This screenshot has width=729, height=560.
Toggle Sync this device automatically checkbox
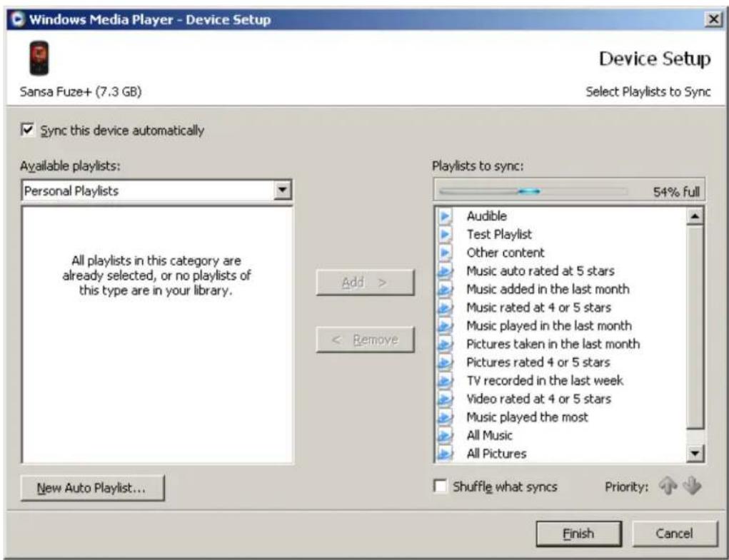tap(27, 130)
